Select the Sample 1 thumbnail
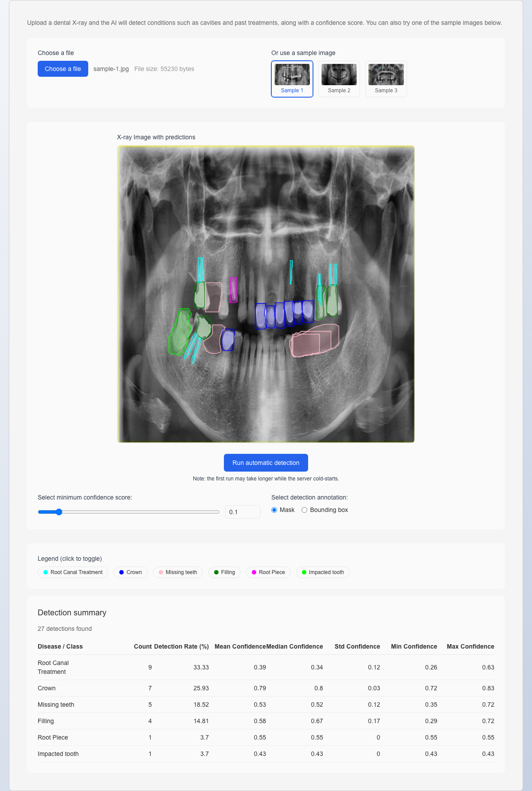Image resolution: width=532 pixels, height=791 pixels. pyautogui.click(x=292, y=79)
